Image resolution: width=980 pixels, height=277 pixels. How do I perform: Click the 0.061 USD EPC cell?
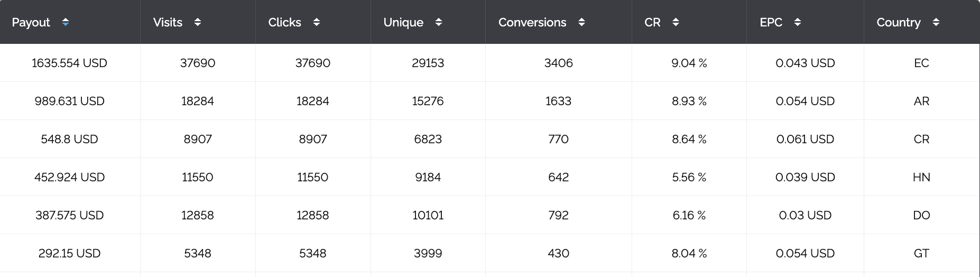click(805, 139)
